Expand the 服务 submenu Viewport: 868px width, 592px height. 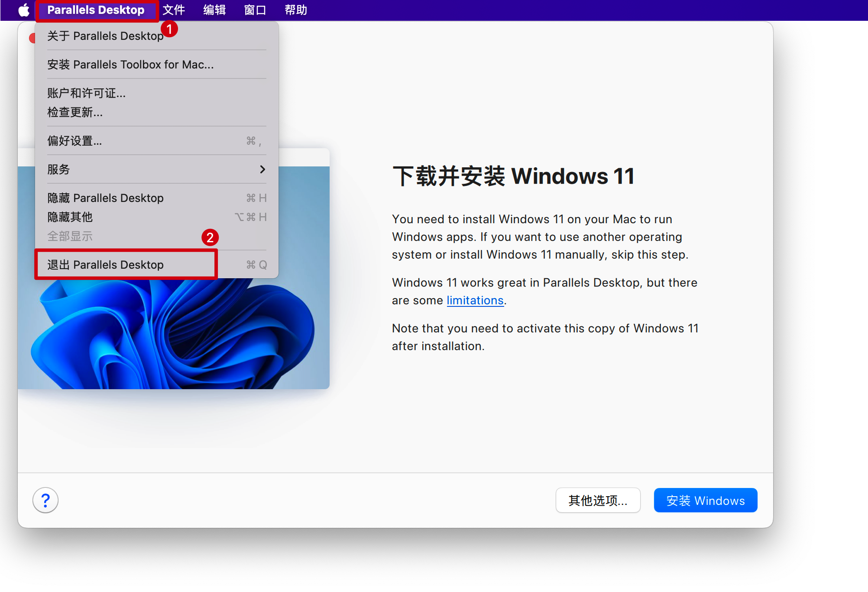coord(156,169)
